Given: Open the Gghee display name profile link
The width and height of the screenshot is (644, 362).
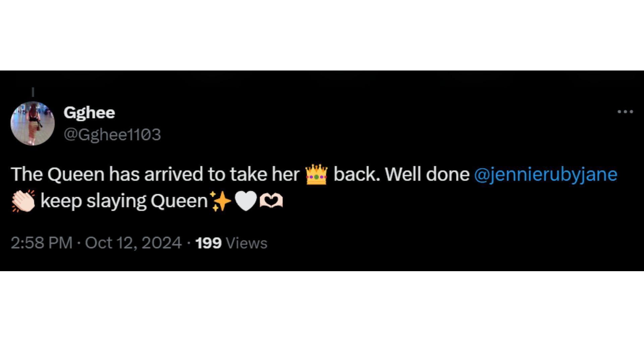Looking at the screenshot, I should tap(89, 113).
